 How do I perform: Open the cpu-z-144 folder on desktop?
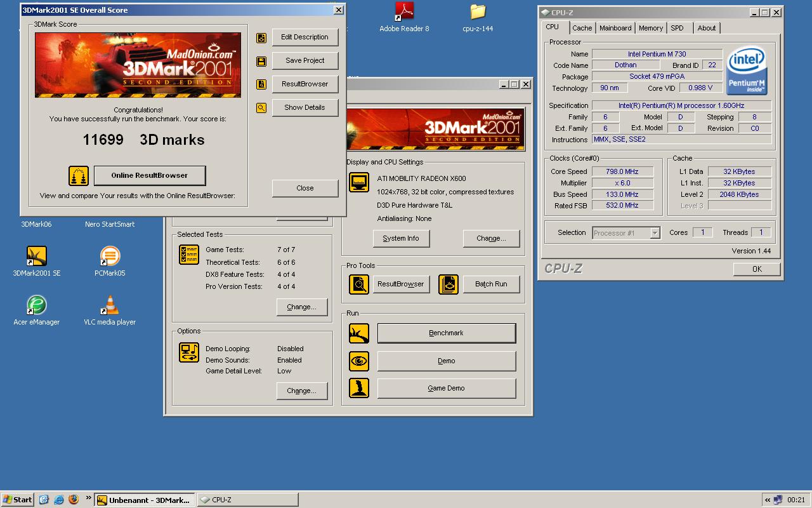(x=478, y=17)
